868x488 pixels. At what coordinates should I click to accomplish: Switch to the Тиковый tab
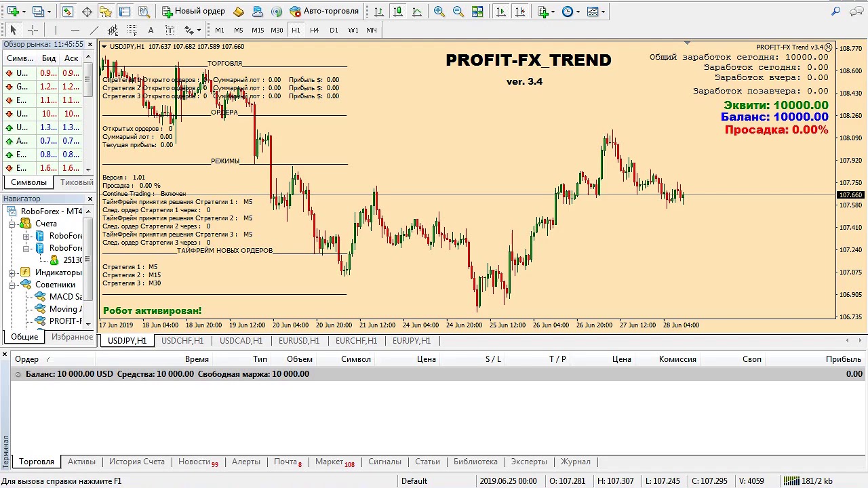76,182
